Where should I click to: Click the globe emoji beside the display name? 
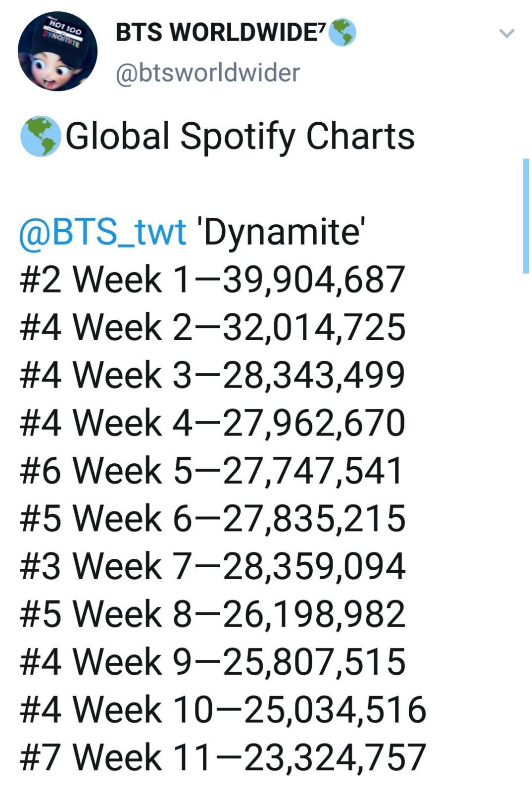(x=342, y=32)
